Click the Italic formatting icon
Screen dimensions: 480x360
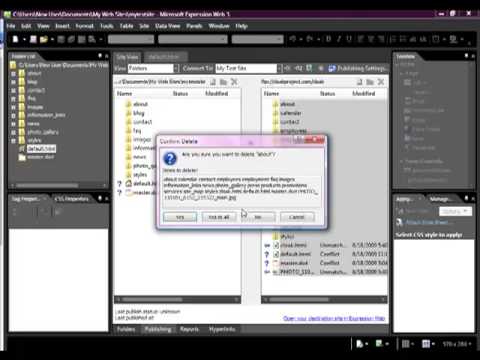click(339, 39)
